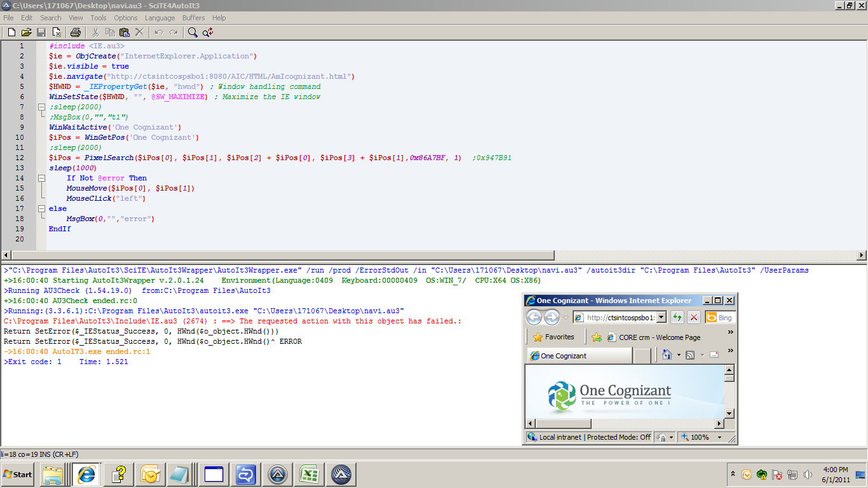The image size is (868, 488).
Task: Open the File menu
Action: tap(8, 18)
